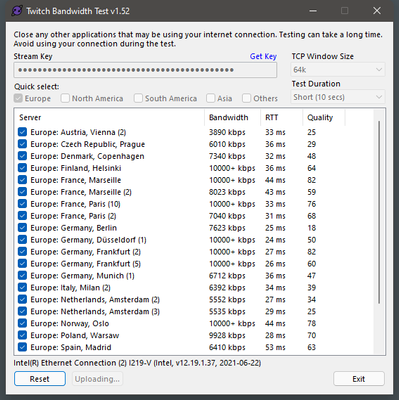Toggle the Germany, Munich (1) checkbox
This screenshot has height=400, width=399.
click(22, 276)
